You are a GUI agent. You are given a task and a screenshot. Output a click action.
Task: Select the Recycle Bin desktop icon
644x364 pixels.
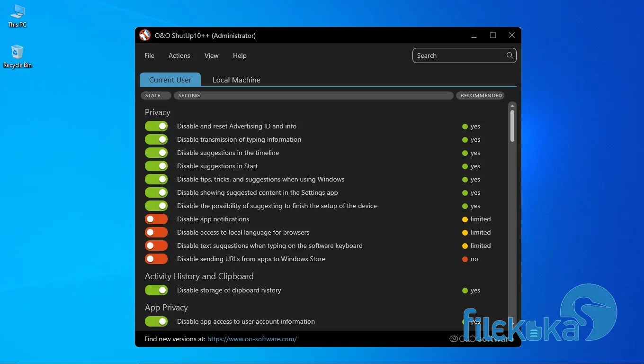pos(18,56)
